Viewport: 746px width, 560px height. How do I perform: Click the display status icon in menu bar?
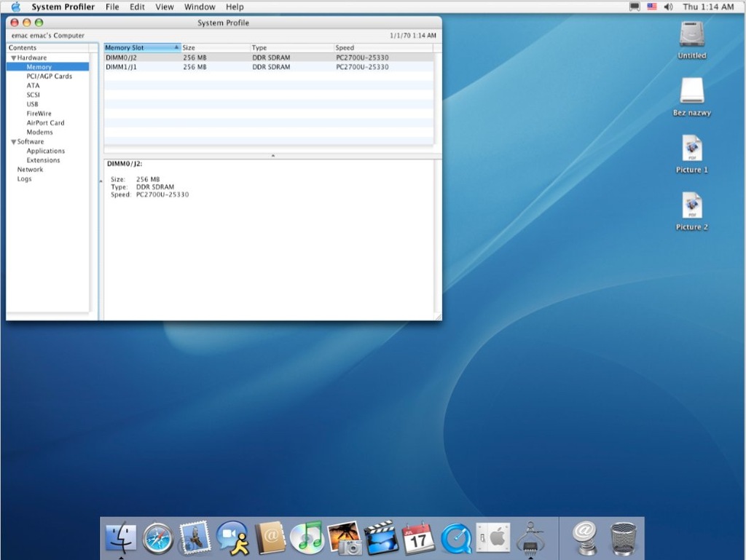pyautogui.click(x=635, y=7)
